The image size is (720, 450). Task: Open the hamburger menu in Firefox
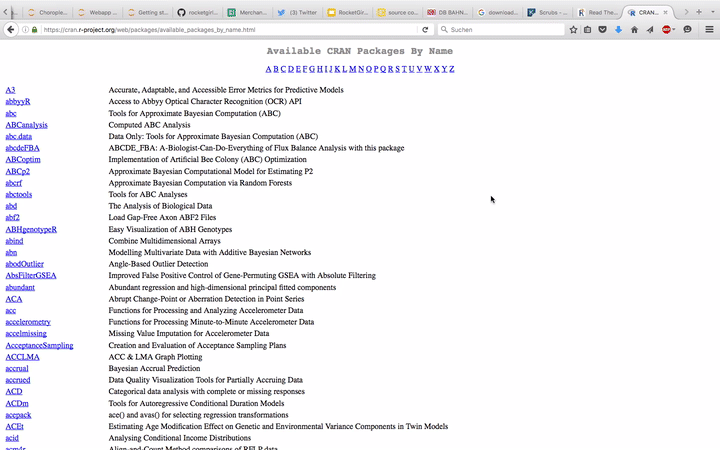[x=709, y=30]
